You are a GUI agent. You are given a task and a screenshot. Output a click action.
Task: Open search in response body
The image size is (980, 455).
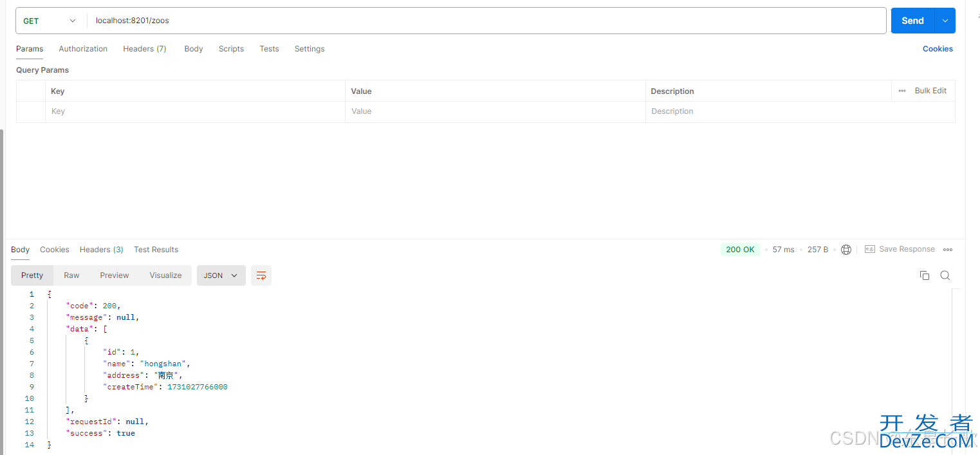pyautogui.click(x=945, y=275)
